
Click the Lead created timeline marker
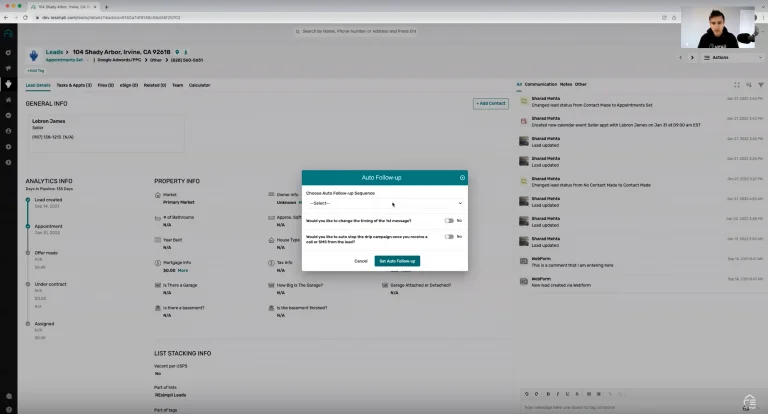28,200
